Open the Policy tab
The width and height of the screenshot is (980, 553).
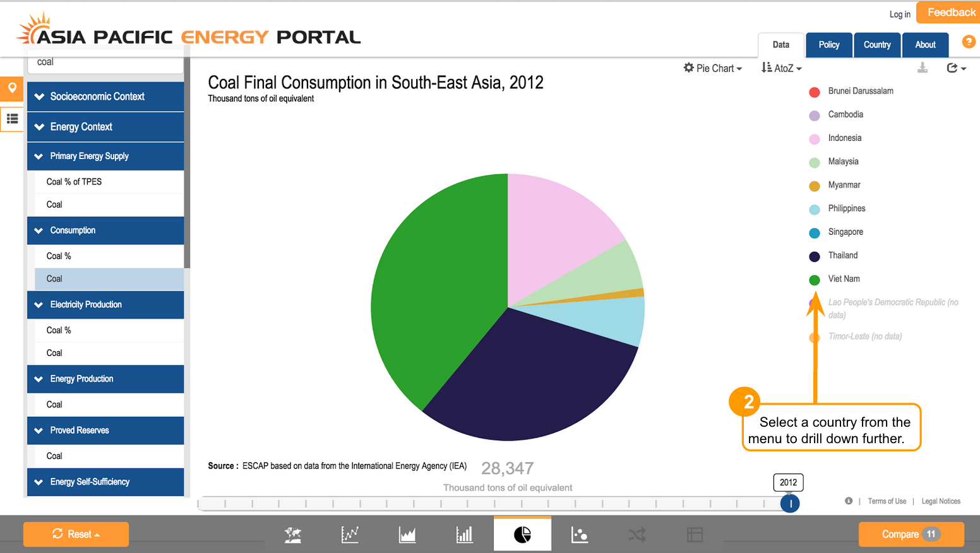(x=828, y=45)
